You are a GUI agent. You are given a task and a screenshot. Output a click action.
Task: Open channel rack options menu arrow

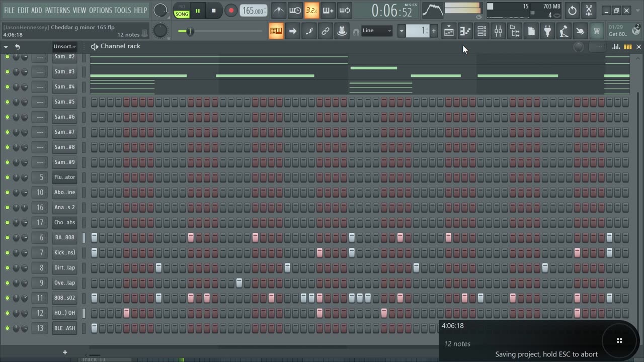6,46
